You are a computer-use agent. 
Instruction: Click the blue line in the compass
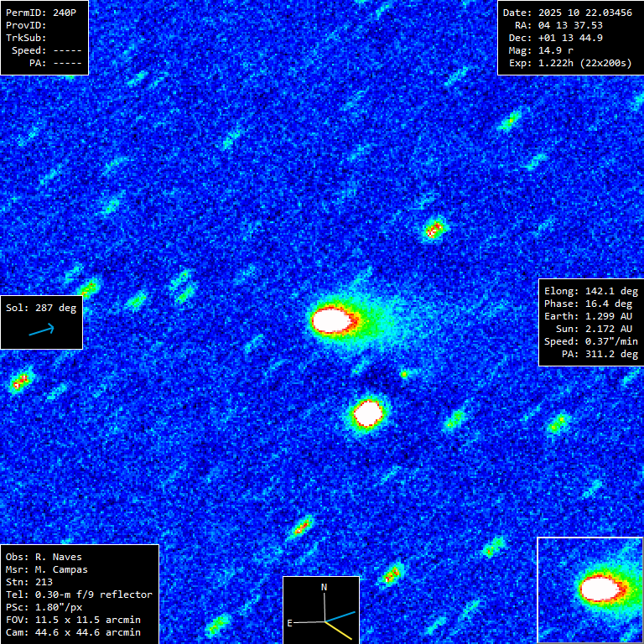(x=340, y=616)
